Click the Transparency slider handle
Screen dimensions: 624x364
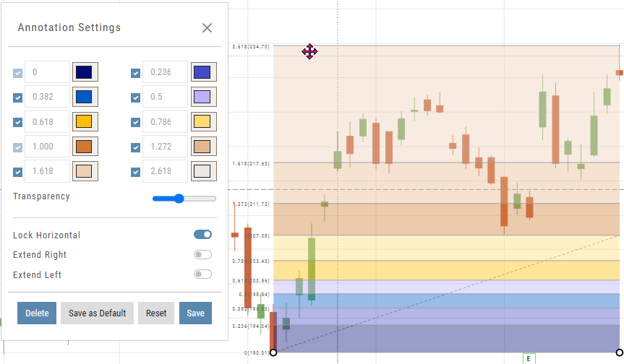(179, 199)
